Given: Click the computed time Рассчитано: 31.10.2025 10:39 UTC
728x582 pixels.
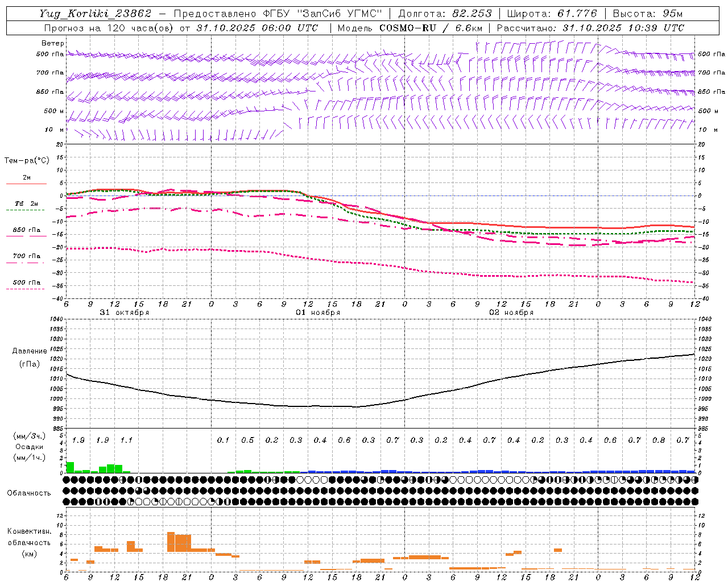Looking at the screenshot, I should pos(590,28).
